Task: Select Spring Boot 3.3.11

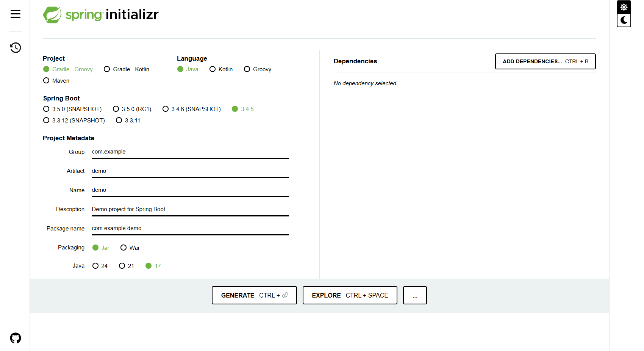Action: [x=128, y=121]
